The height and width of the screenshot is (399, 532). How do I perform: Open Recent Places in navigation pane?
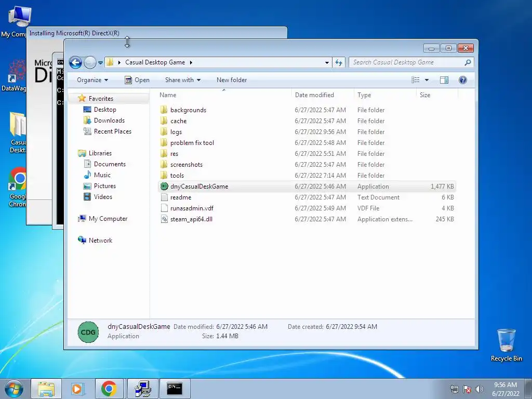(x=112, y=131)
